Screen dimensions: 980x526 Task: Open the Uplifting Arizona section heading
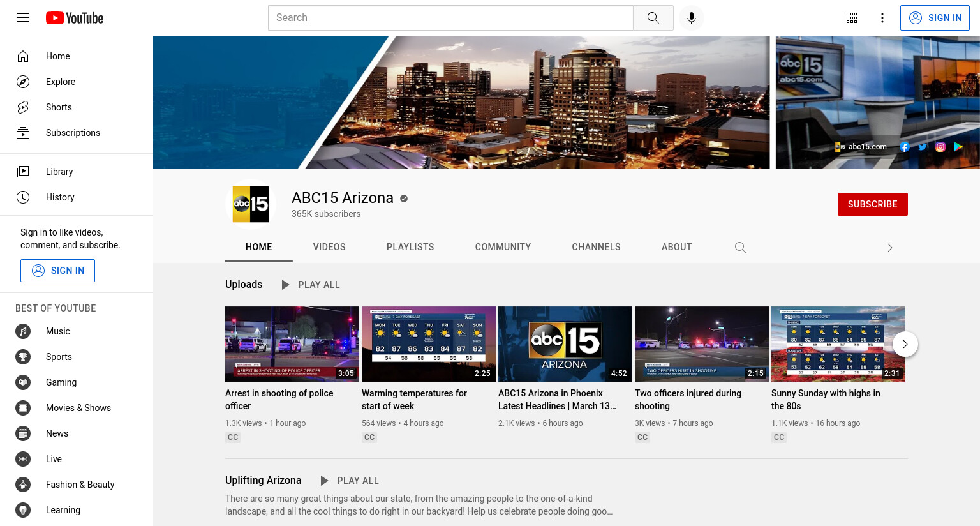[263, 481]
